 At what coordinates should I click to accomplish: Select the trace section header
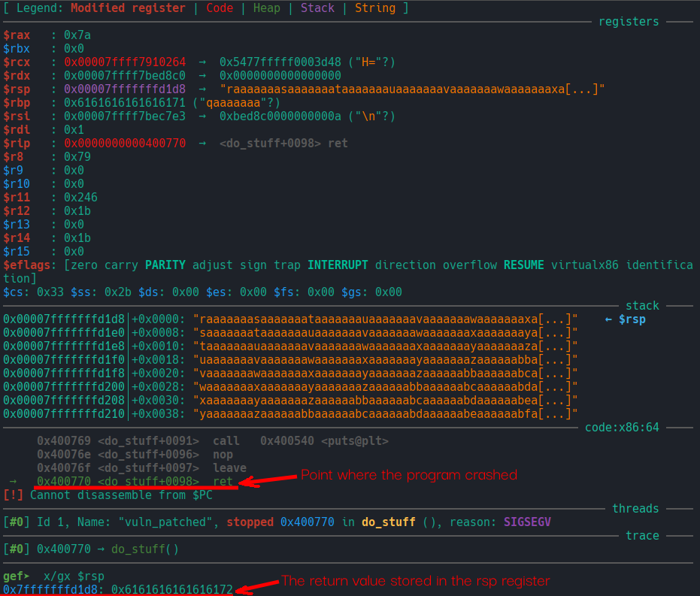point(642,535)
